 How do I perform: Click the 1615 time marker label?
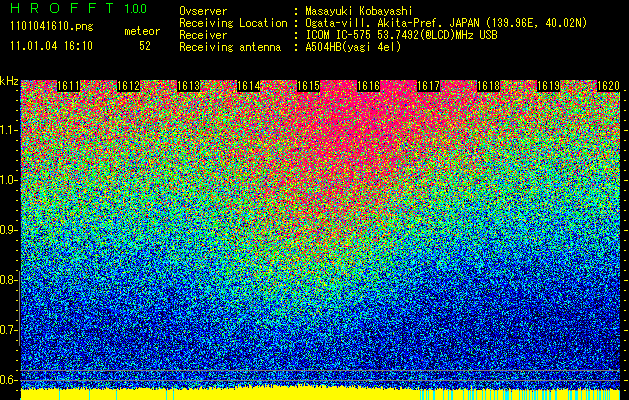tap(308, 86)
